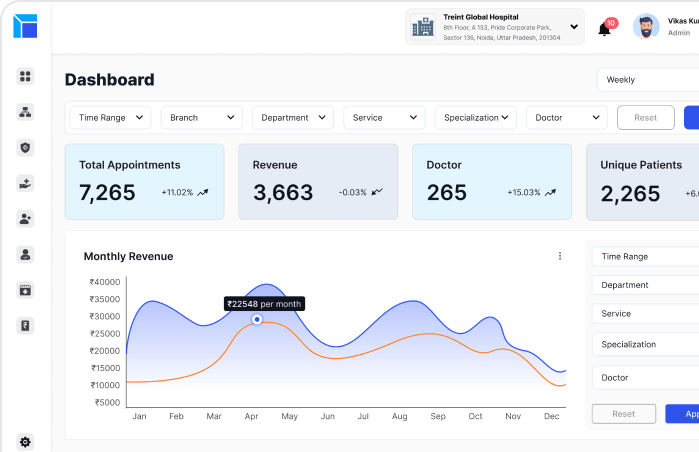The image size is (699, 452).
Task: Click the Total Appointments summary card
Action: 144,181
